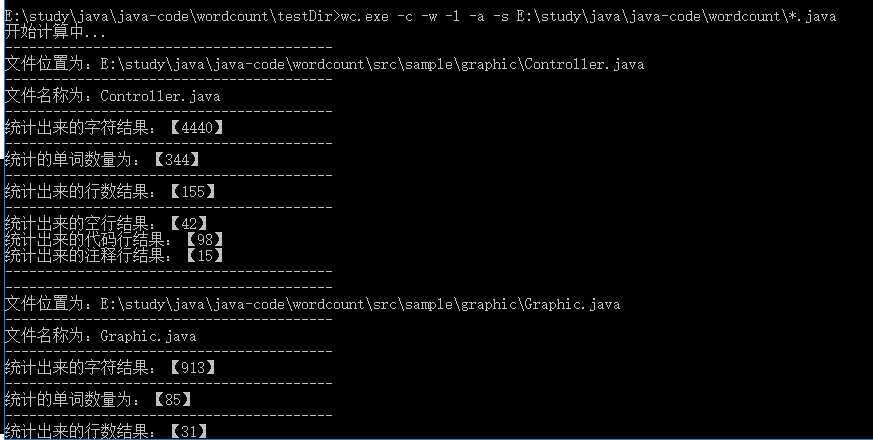Click the *.java wildcard argument

[x=813, y=16]
